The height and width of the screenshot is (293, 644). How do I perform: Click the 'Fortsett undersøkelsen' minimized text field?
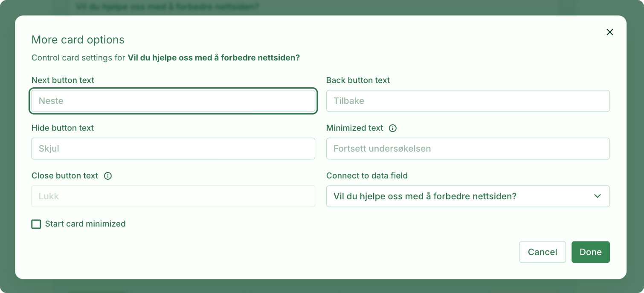468,149
